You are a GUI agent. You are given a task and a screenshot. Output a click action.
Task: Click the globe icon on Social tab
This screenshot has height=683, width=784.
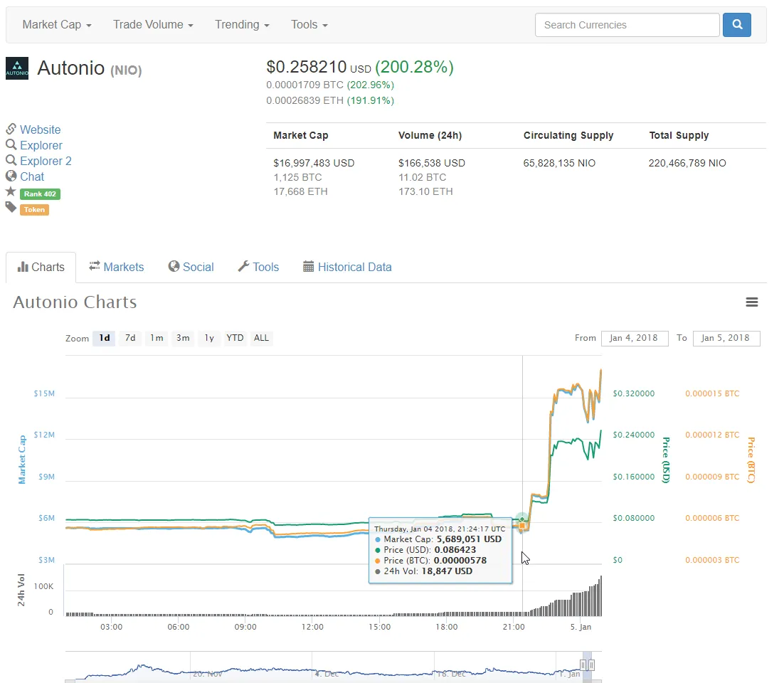coord(174,267)
